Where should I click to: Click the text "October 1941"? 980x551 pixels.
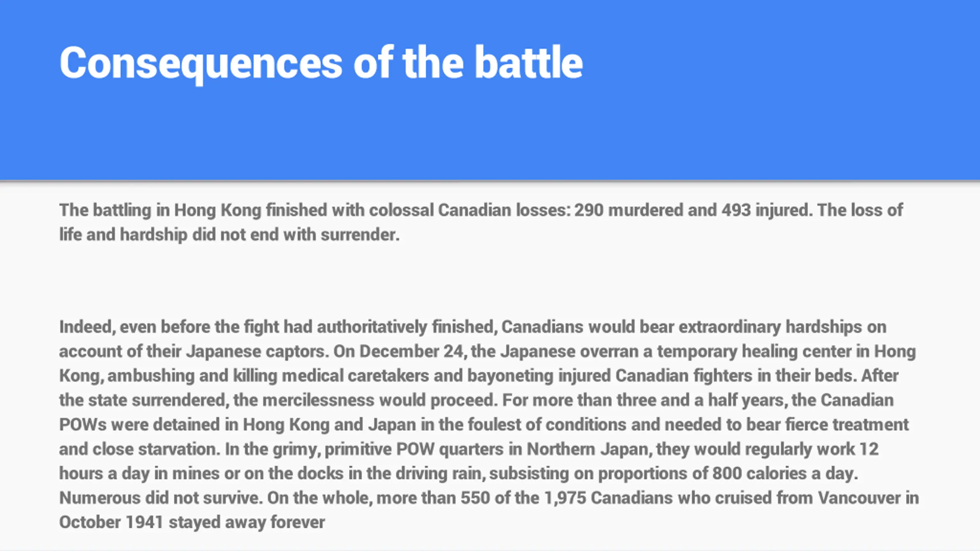point(111,523)
